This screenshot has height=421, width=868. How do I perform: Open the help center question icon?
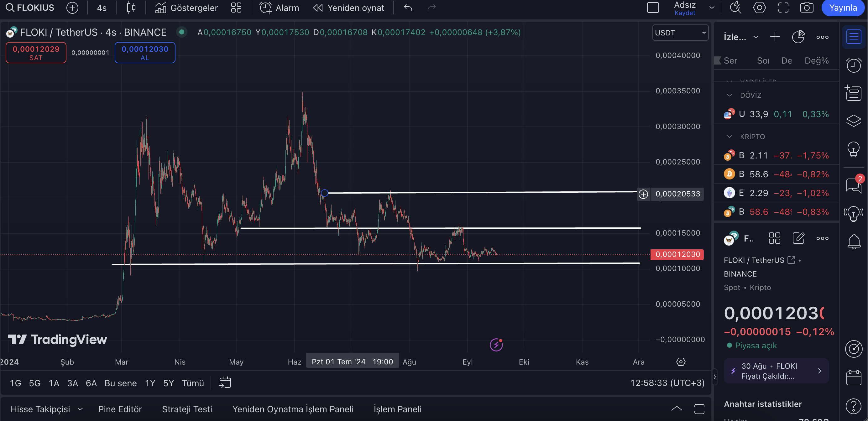pyautogui.click(x=854, y=406)
